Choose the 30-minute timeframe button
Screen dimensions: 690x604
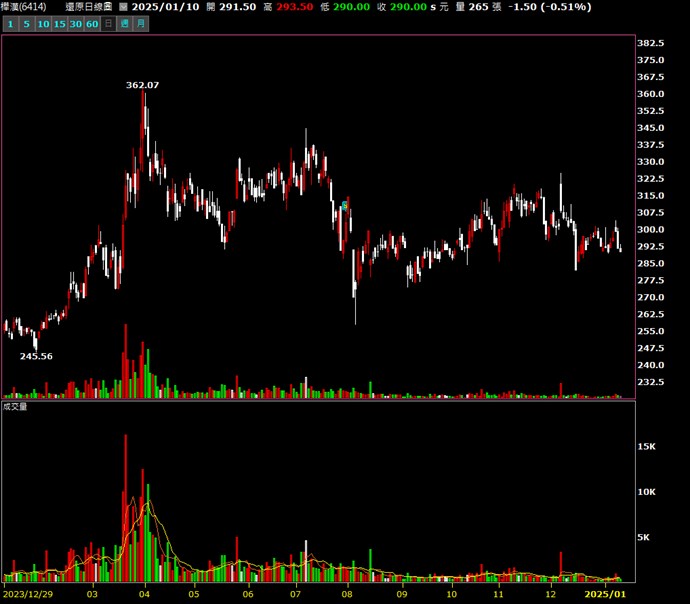click(76, 23)
